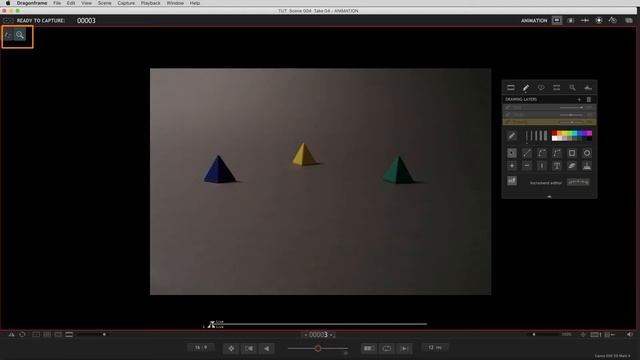
Task: Select the minus remove-mark tool
Action: (527, 166)
